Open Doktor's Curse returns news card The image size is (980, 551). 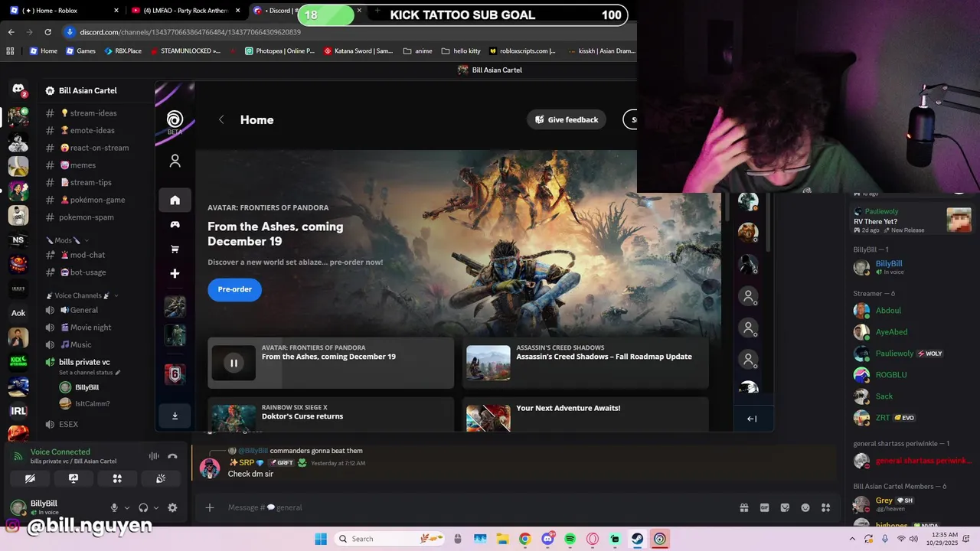click(331, 414)
